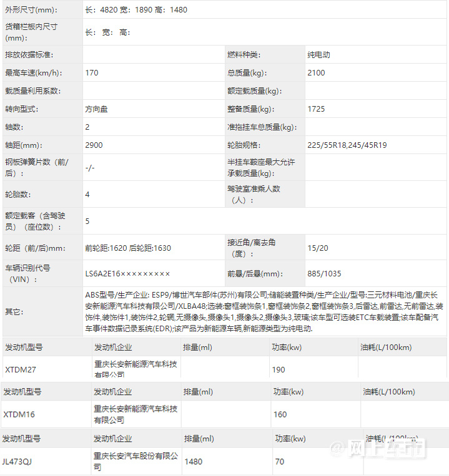This screenshot has width=449, height=476.
Task: Click the 外形尺寸(mm) label
Action: [31, 10]
